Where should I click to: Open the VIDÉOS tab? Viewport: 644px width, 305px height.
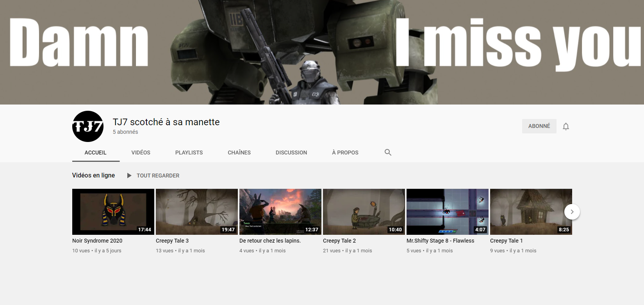point(141,152)
